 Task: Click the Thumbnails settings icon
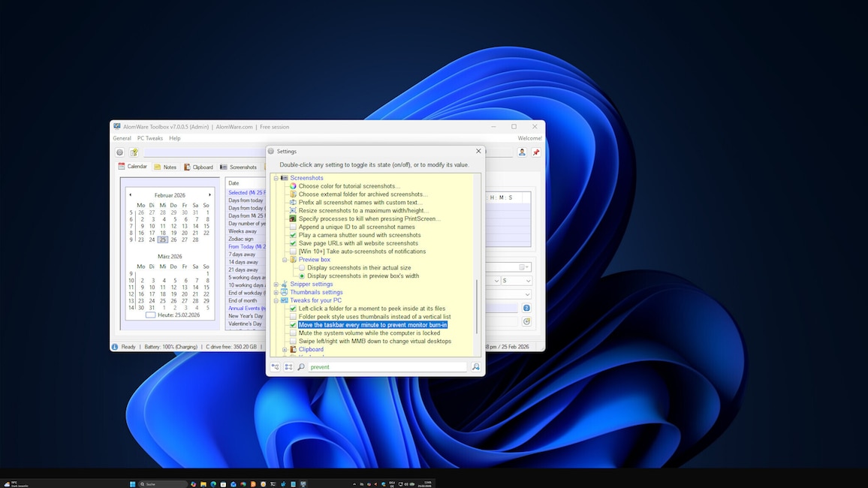[x=284, y=292]
